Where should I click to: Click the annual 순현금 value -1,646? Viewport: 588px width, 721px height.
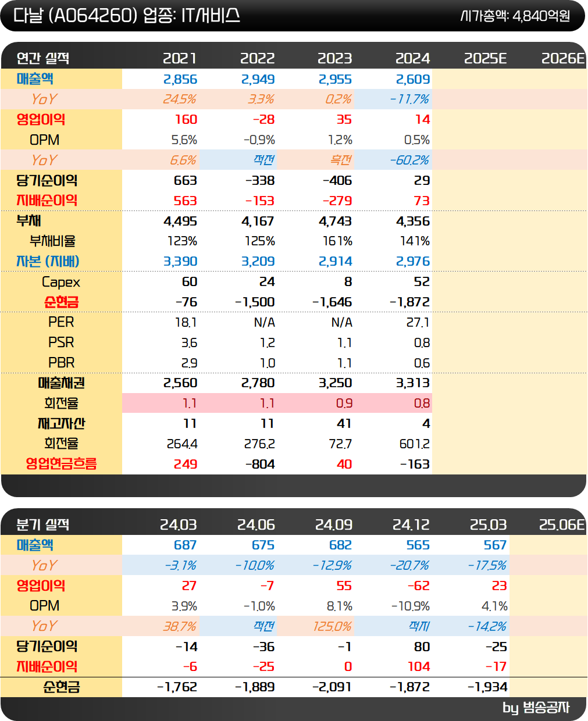click(332, 302)
